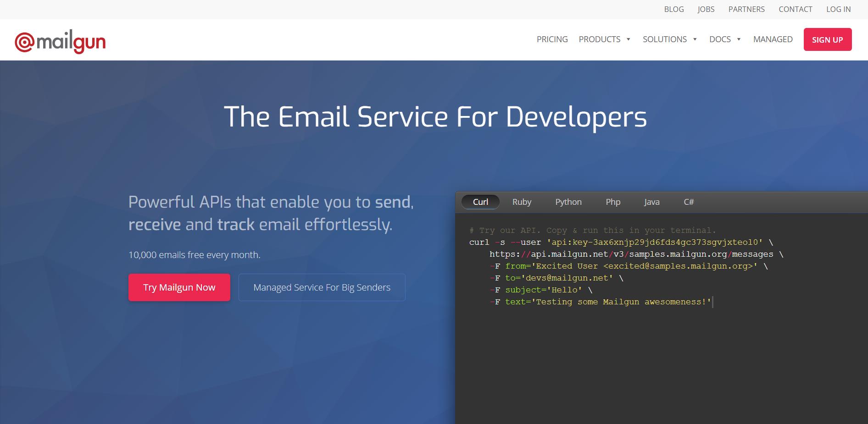Open the Pricing page
Viewport: 868px width, 424px height.
click(x=552, y=39)
